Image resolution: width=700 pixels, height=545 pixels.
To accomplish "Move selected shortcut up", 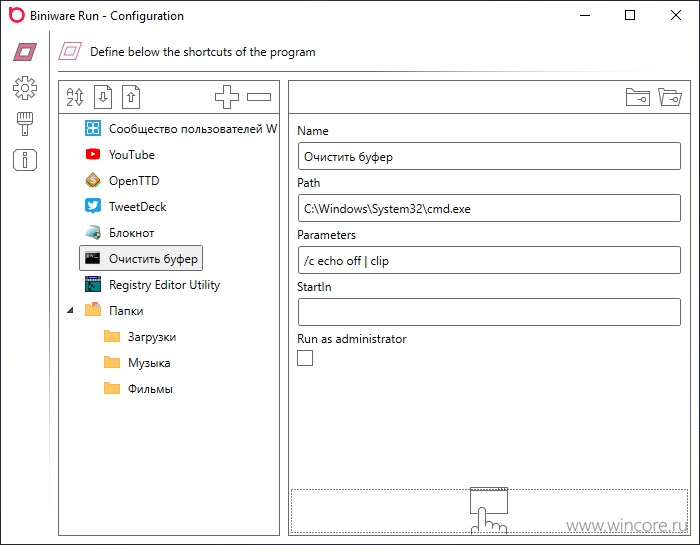I will (x=131, y=97).
